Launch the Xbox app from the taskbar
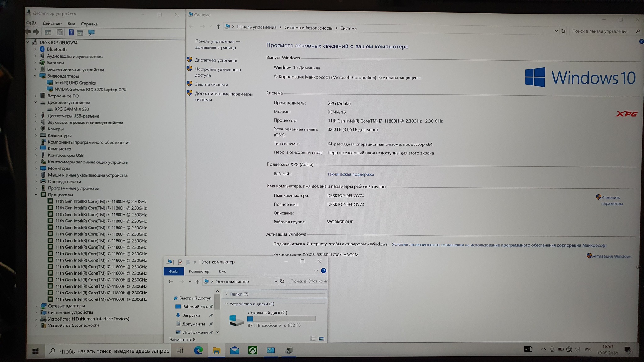 point(253,350)
